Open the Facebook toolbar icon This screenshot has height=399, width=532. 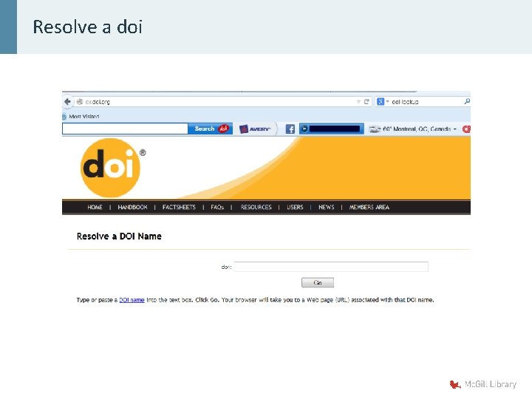[290, 129]
